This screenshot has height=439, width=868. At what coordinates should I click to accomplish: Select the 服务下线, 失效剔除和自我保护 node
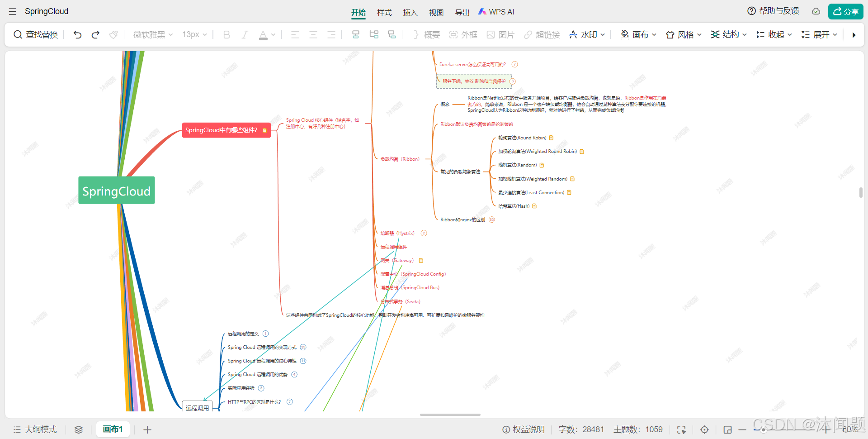click(x=474, y=81)
